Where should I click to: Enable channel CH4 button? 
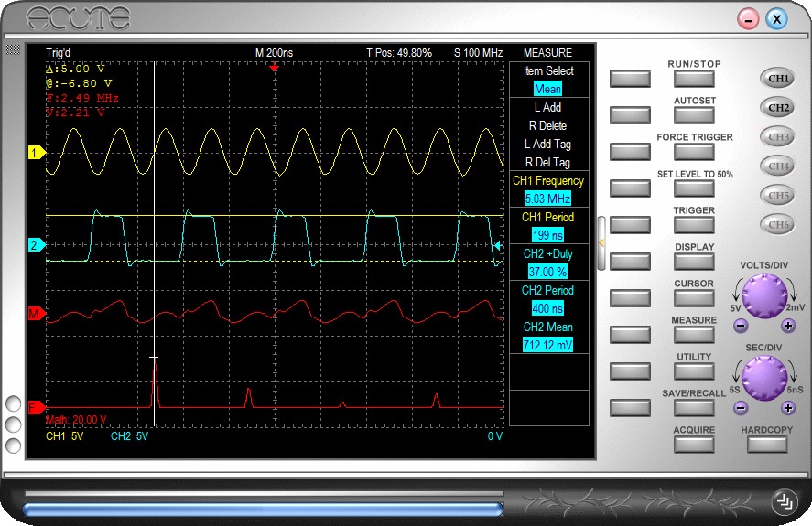click(778, 166)
